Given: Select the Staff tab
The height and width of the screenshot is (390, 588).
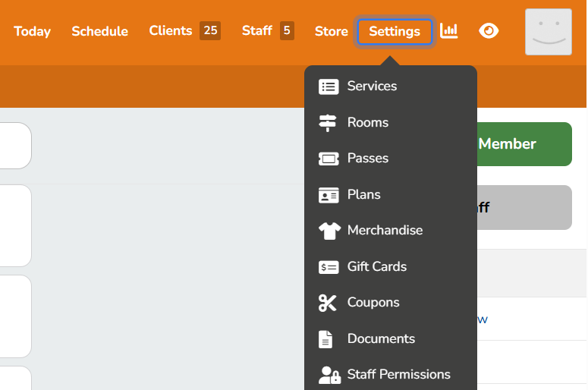Looking at the screenshot, I should tap(257, 31).
